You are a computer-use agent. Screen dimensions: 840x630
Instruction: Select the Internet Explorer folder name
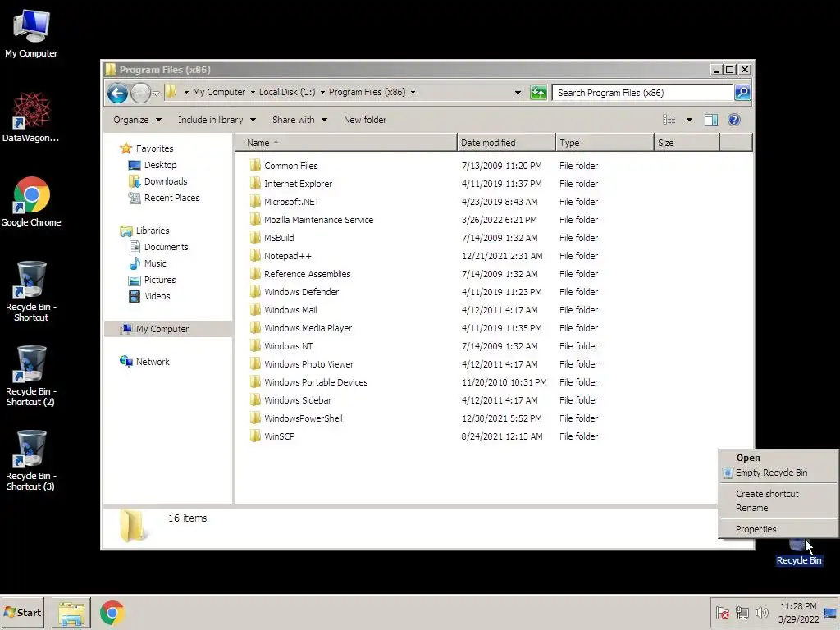pos(298,184)
